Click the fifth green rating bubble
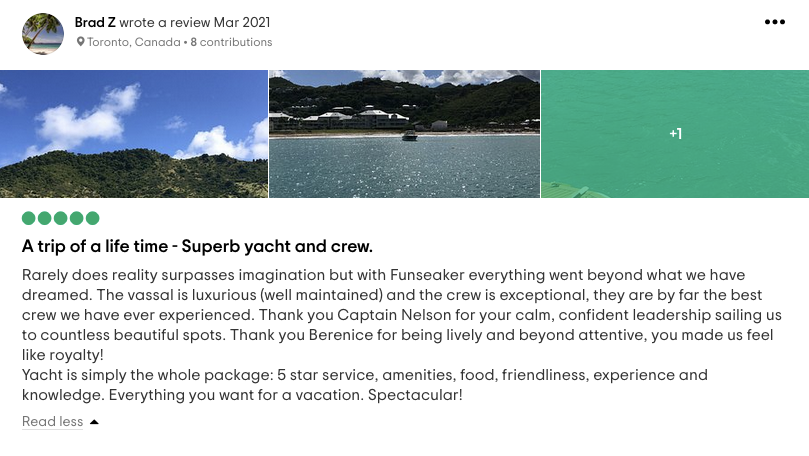The width and height of the screenshot is (809, 456). point(92,218)
